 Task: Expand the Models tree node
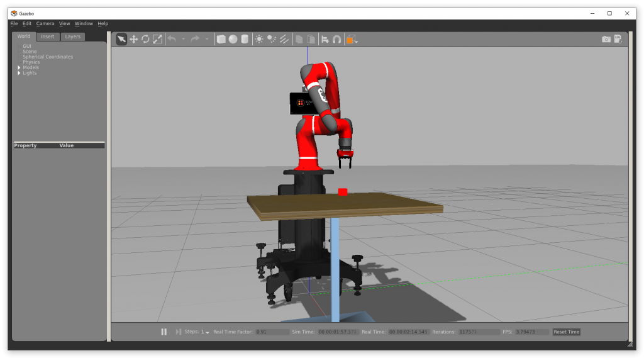pos(19,68)
